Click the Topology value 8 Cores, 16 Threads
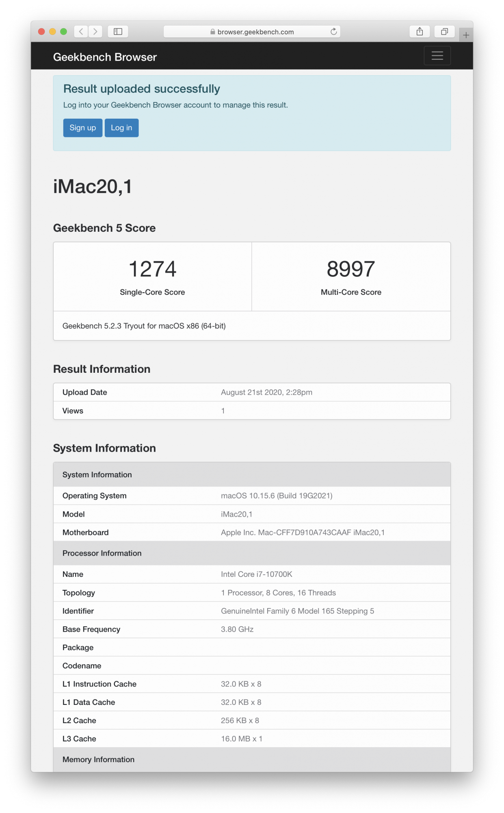504x813 pixels. click(279, 593)
